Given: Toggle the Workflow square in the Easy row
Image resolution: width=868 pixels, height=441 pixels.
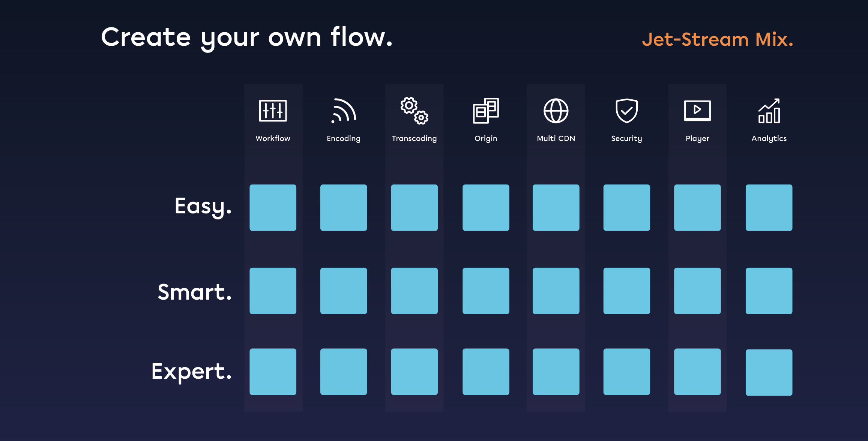Looking at the screenshot, I should tap(273, 207).
